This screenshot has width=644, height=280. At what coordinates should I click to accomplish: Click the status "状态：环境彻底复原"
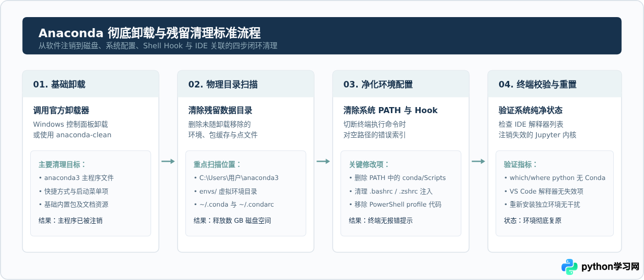click(x=533, y=221)
